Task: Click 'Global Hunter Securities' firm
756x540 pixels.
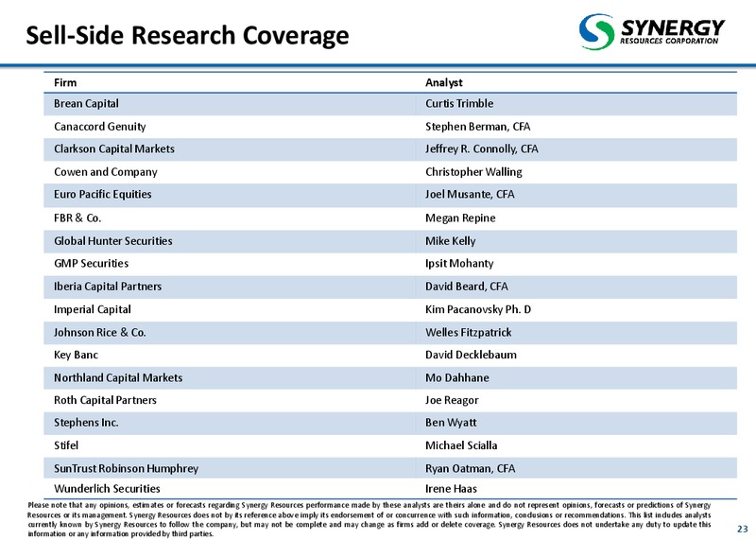Action: coord(112,241)
